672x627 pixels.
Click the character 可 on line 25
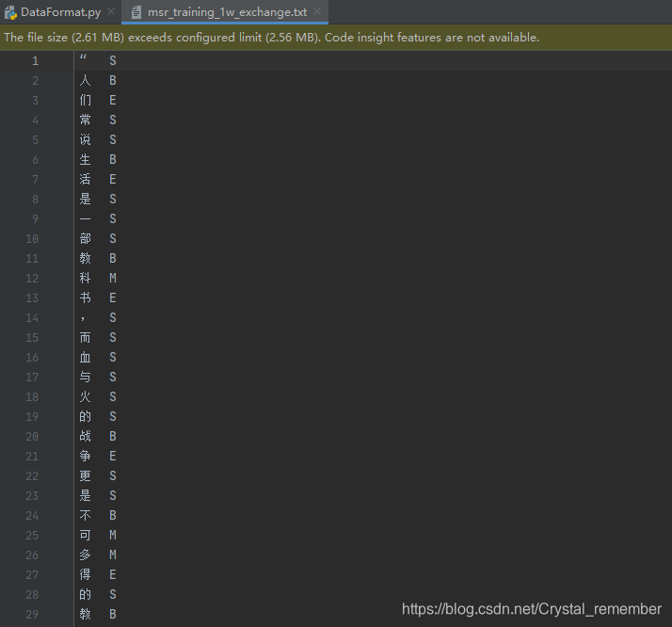pos(86,536)
